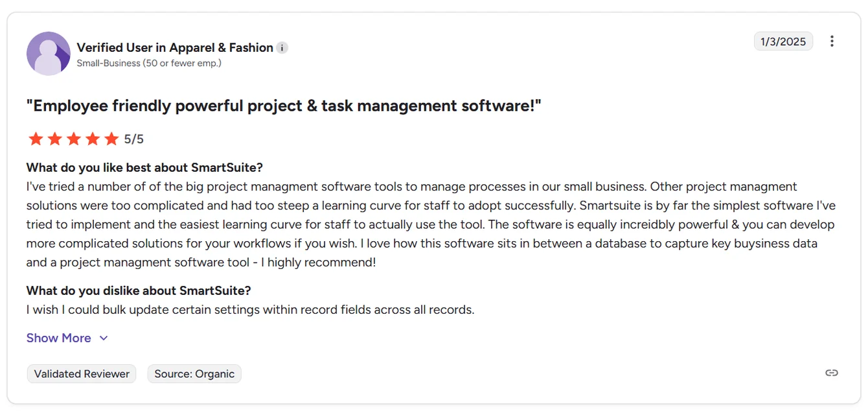The width and height of the screenshot is (868, 411).
Task: Click the heading What do you like best about SmartSuite?
Action: [x=144, y=168]
